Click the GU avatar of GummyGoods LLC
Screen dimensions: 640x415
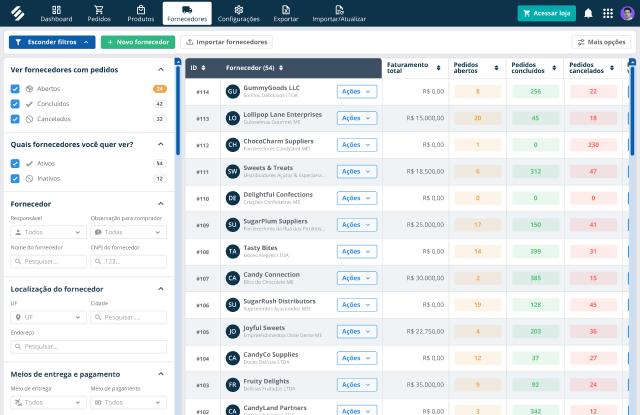[x=232, y=91]
